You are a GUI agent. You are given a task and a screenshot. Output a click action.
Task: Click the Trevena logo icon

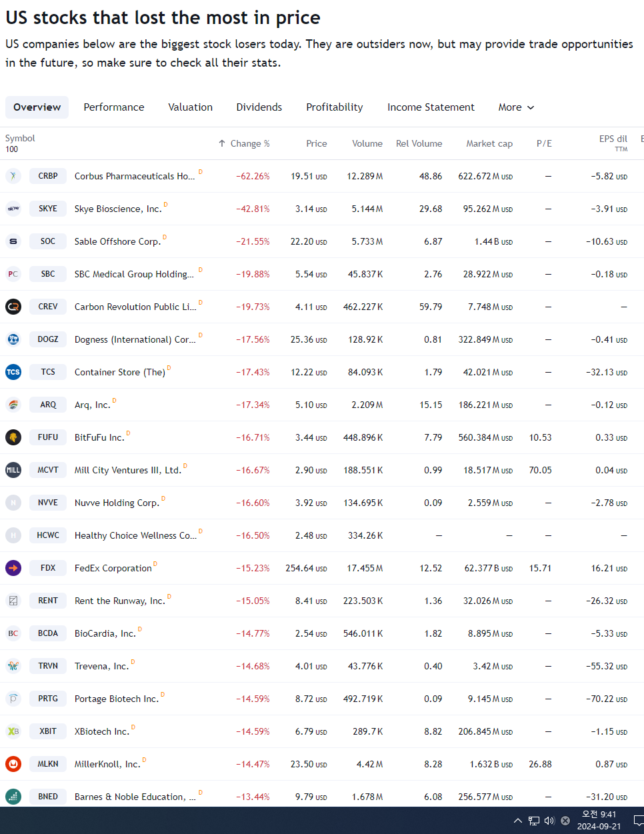click(13, 666)
